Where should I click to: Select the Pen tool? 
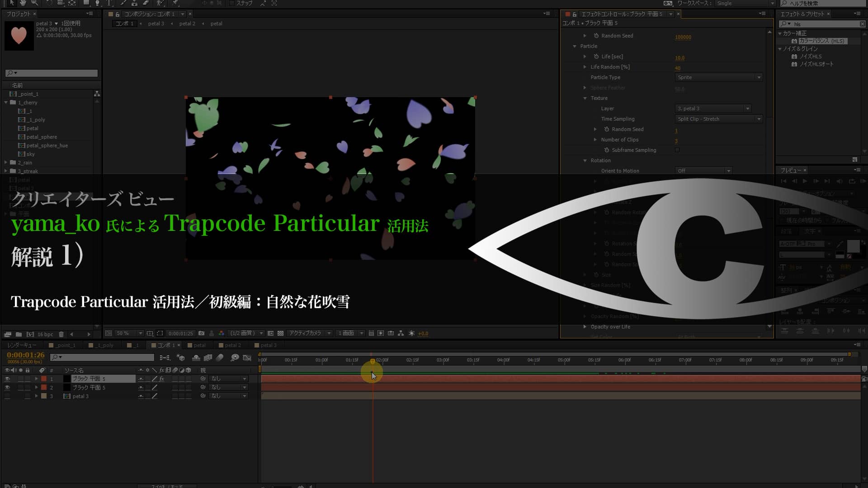coord(97,4)
